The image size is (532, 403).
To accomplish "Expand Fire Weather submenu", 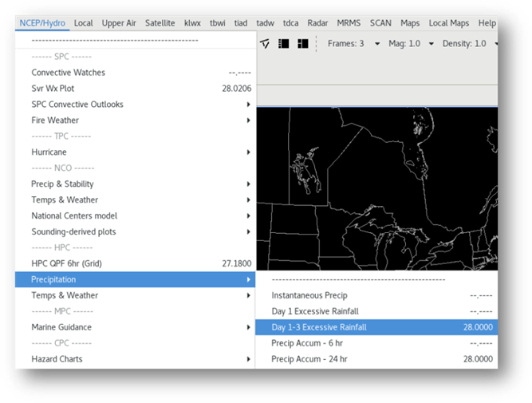I will point(136,121).
